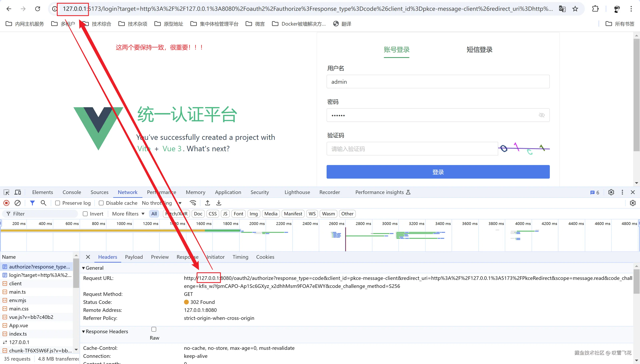The width and height of the screenshot is (640, 364).
Task: Go back with the browser back arrow
Action: 9,9
